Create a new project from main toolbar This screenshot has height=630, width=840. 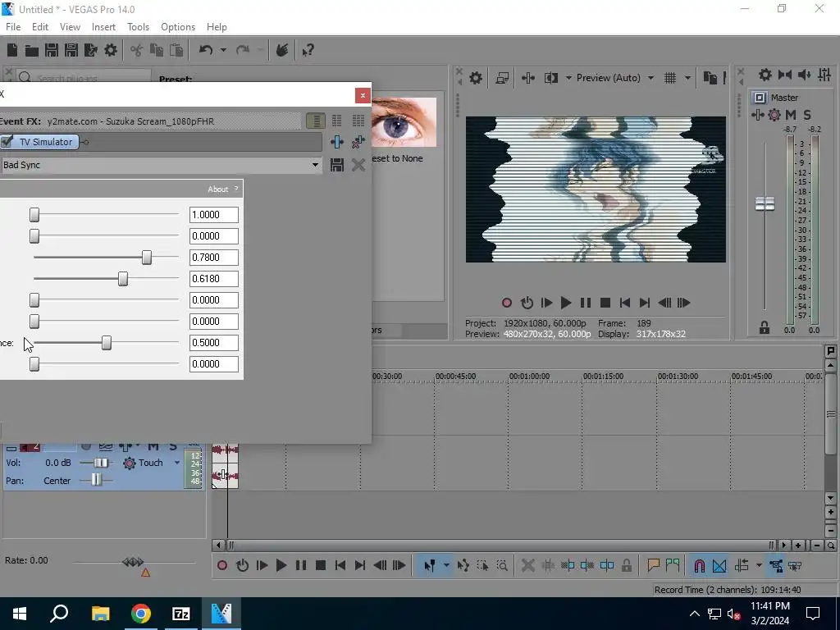tap(11, 50)
